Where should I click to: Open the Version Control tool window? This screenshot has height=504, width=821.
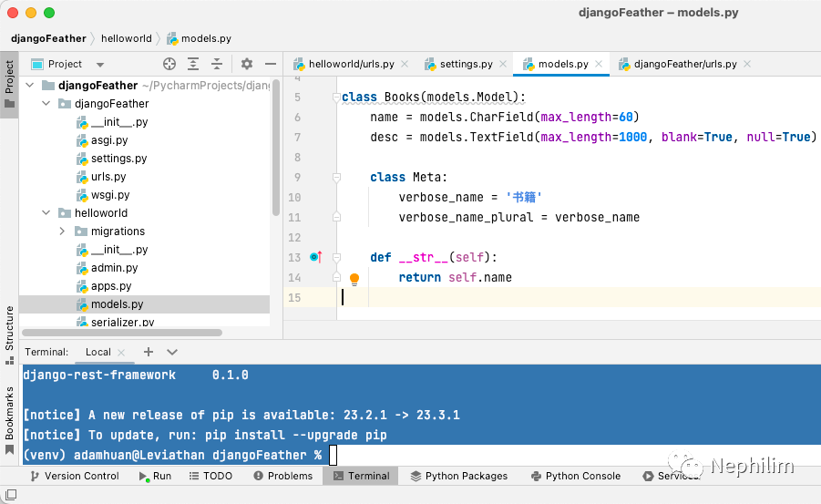click(x=75, y=476)
